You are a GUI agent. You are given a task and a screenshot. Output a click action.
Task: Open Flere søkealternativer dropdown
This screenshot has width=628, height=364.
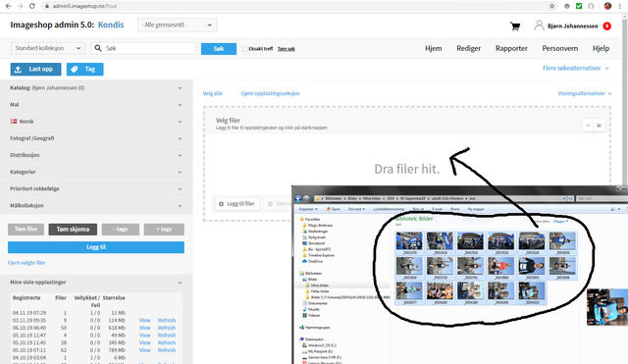576,68
